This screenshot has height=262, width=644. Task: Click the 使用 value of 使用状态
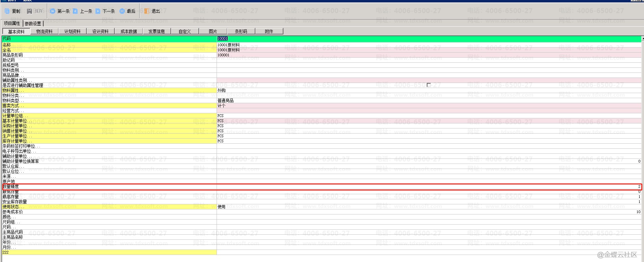pos(222,207)
